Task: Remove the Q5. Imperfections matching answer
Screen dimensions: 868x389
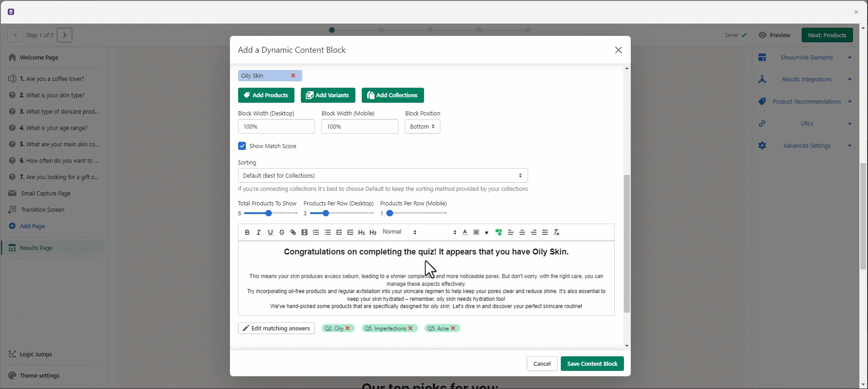Action: click(x=410, y=328)
